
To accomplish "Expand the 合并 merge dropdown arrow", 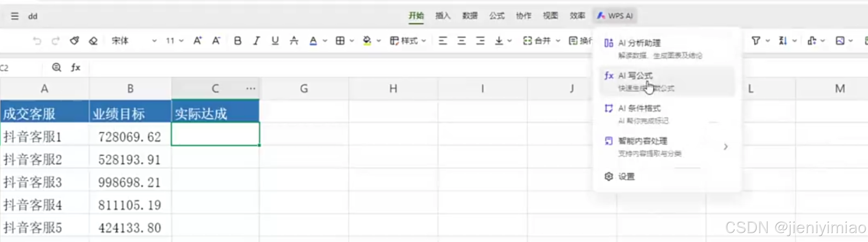I will tap(558, 41).
